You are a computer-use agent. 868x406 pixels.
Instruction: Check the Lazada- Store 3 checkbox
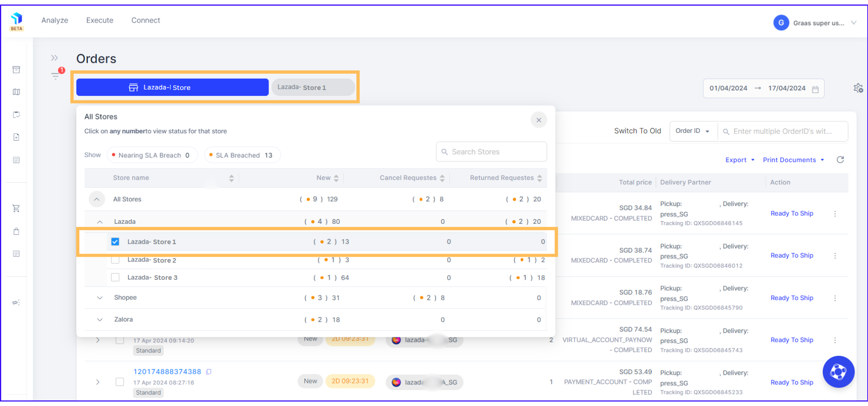tap(115, 277)
